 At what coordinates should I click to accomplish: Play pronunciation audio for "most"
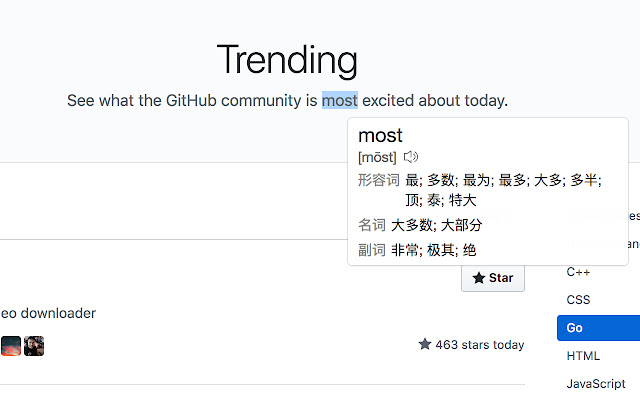pyautogui.click(x=411, y=157)
